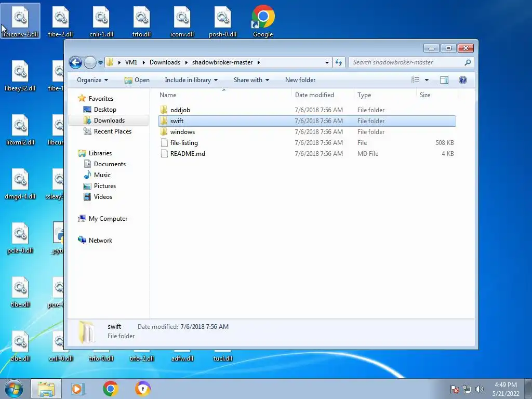Click the search magnifier icon
Screen dimensions: 532x399
tap(468, 62)
